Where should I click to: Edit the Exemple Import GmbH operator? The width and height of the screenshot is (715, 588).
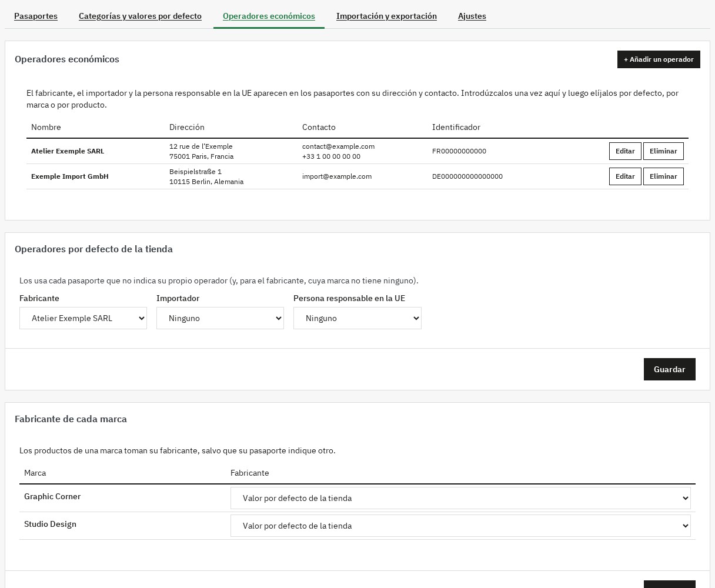[x=625, y=176]
